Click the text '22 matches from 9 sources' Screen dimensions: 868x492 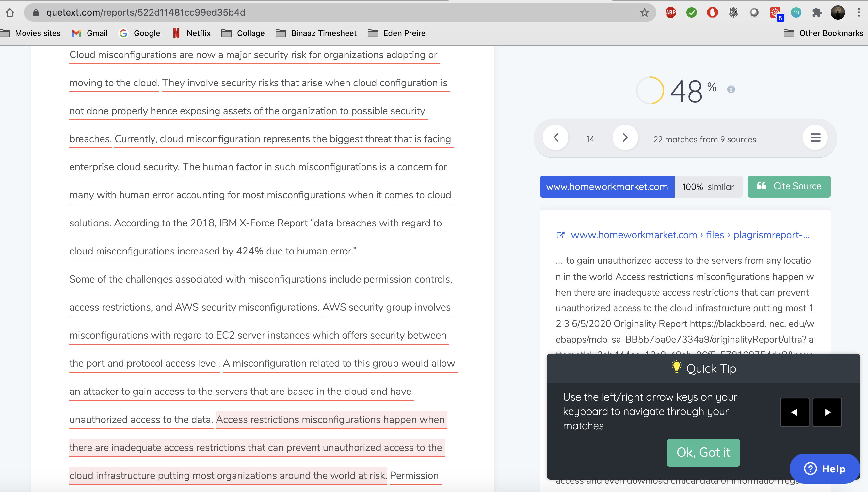705,139
